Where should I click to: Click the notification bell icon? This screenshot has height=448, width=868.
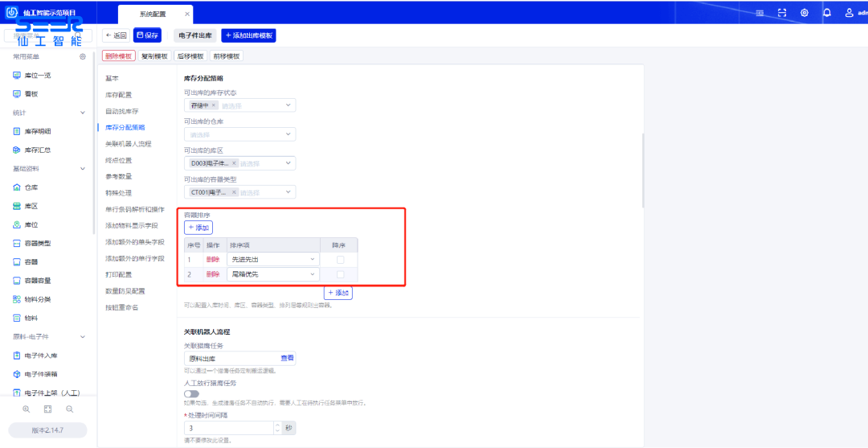point(827,13)
